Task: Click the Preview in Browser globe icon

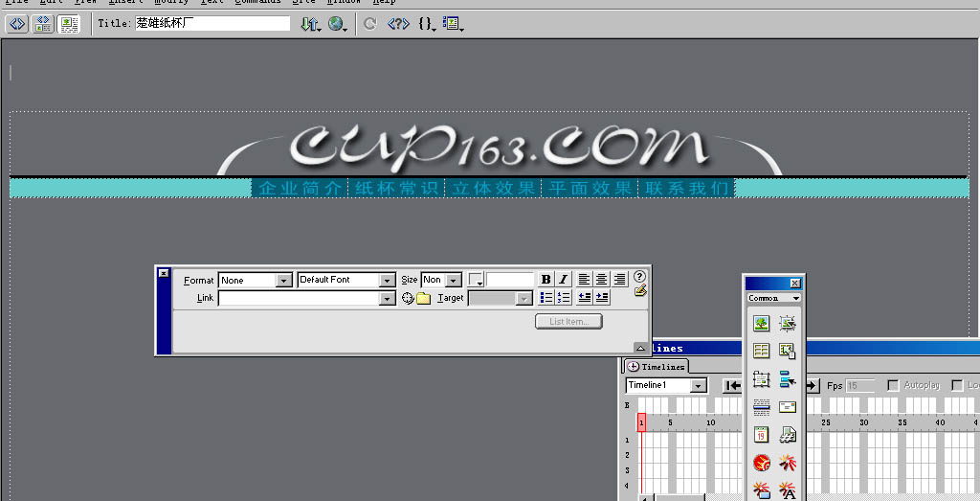Action: point(337,24)
